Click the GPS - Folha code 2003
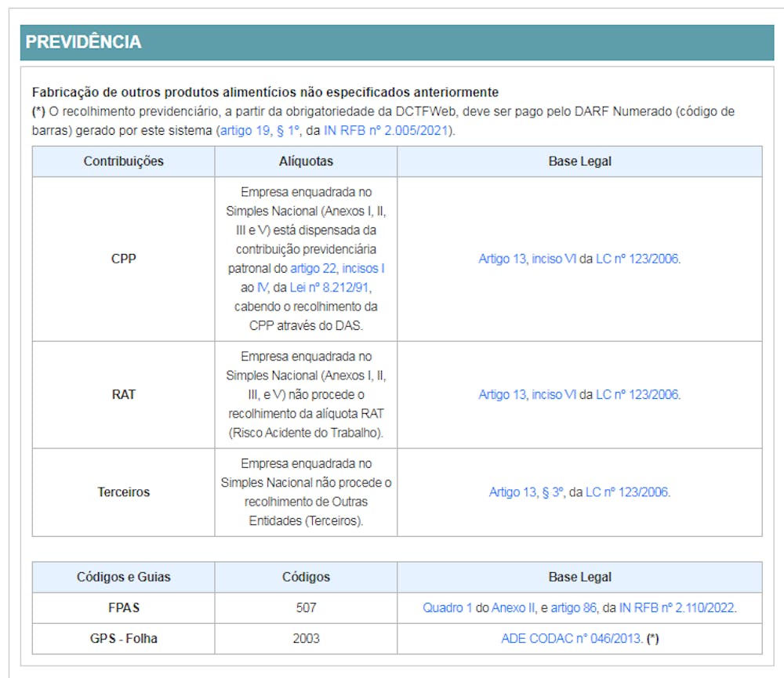The image size is (784, 678). click(x=306, y=638)
